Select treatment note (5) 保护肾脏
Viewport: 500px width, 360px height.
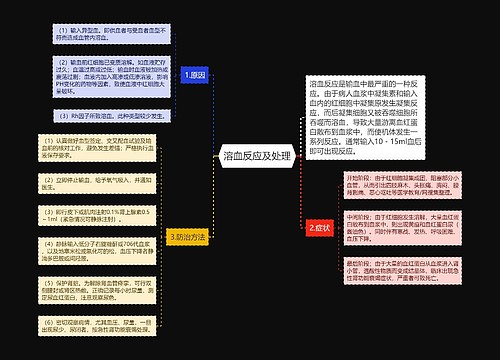pos(97,290)
